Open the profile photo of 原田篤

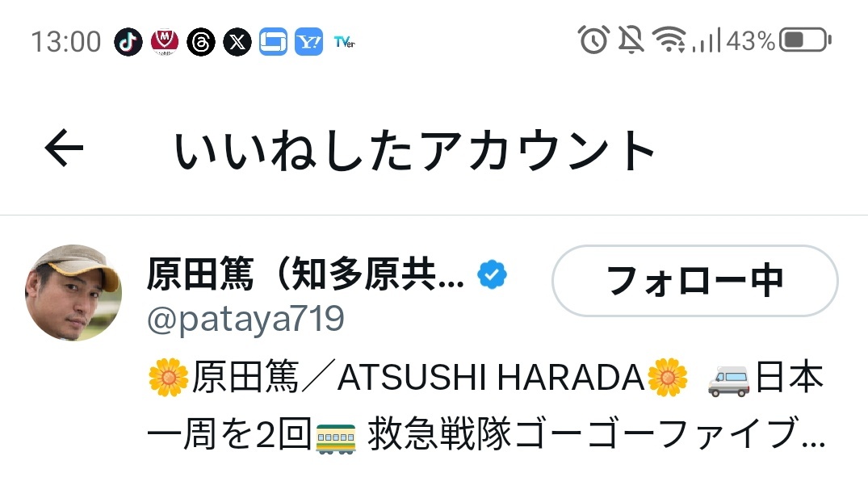click(73, 292)
